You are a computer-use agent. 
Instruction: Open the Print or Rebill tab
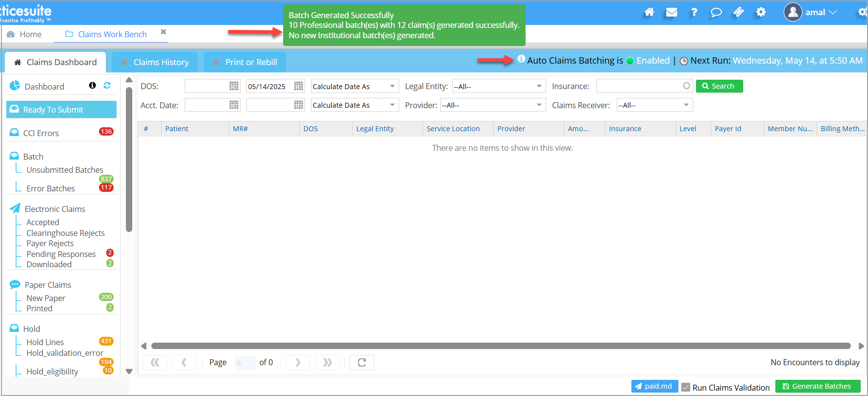(245, 62)
